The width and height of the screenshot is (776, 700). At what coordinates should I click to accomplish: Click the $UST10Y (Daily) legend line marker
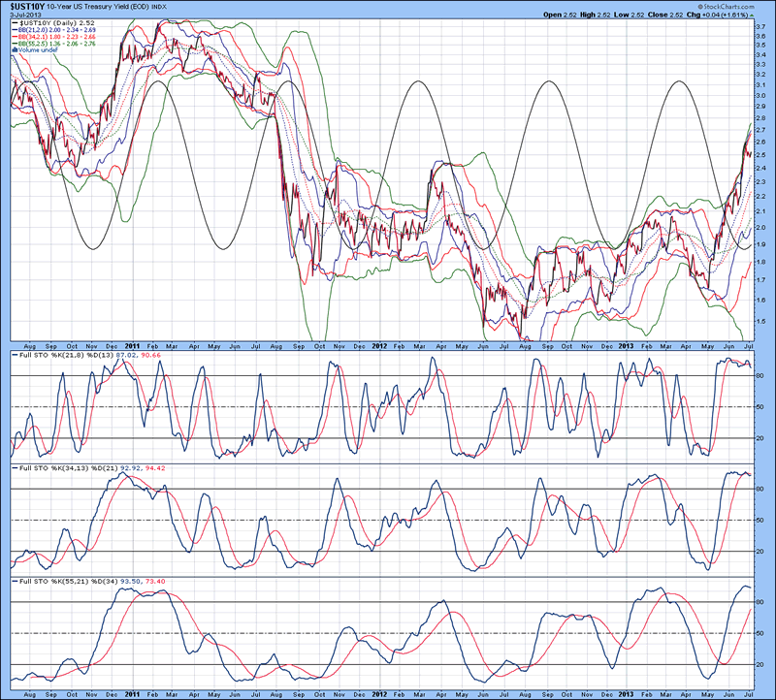[x=16, y=23]
